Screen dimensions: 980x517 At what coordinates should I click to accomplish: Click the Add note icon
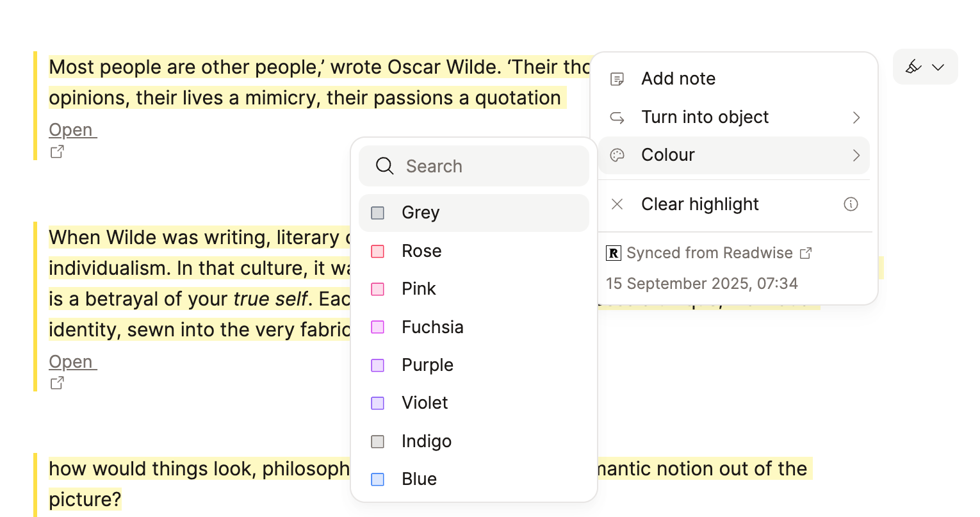(617, 79)
